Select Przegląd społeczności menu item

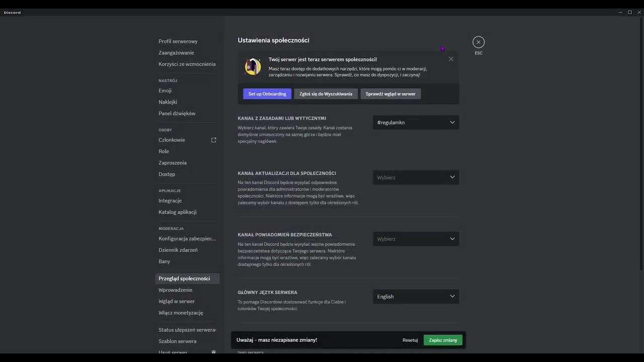(x=187, y=279)
